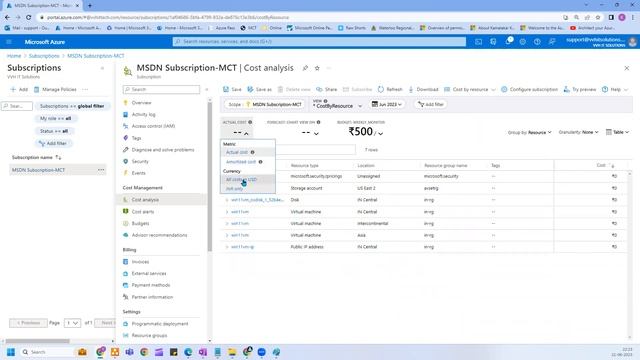The width and height of the screenshot is (640, 360).
Task: Click the Refresh toolbar button
Action: (x=390, y=89)
